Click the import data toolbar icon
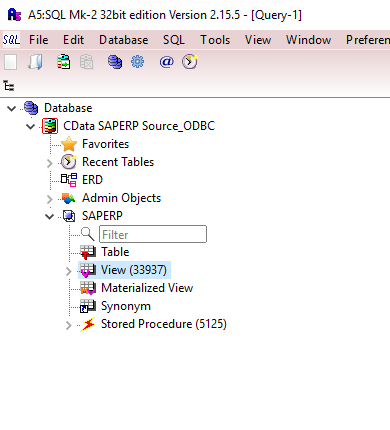Screen dimensions: 390x430 click(x=63, y=62)
